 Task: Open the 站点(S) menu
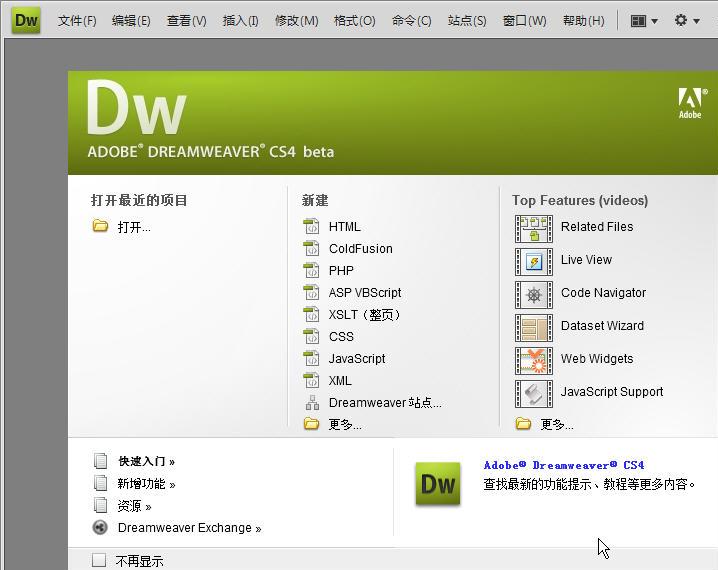click(467, 20)
